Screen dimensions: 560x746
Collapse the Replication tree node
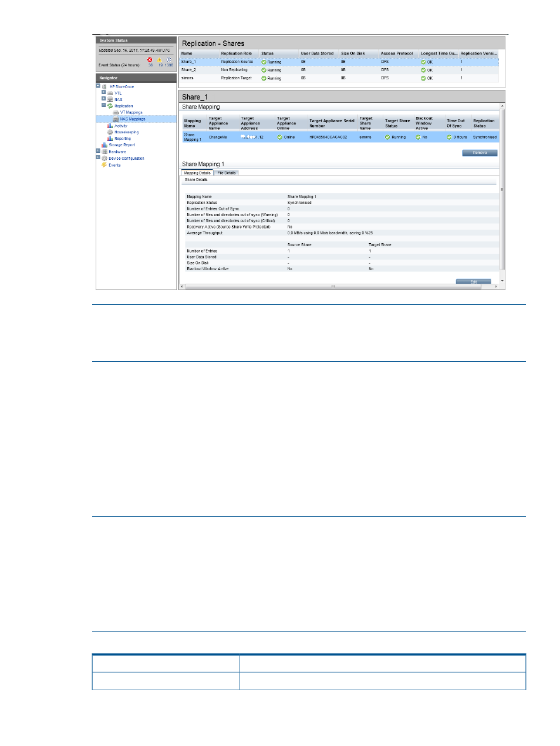[x=103, y=105]
